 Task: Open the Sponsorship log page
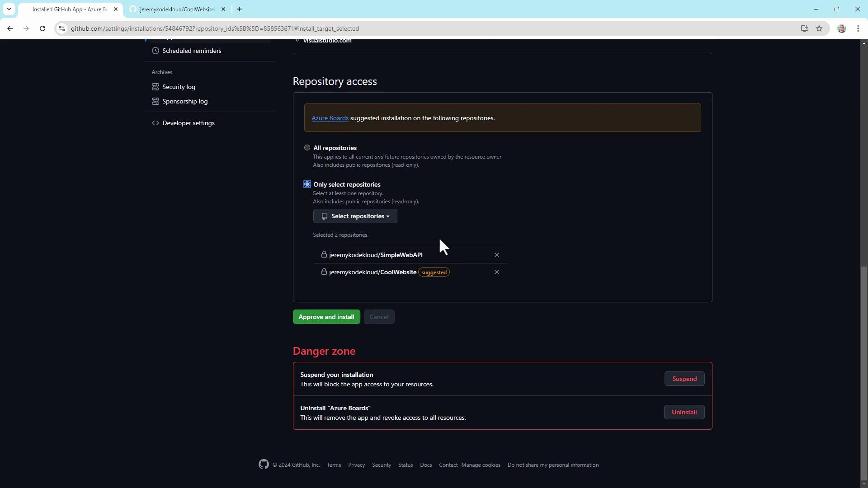click(x=185, y=101)
